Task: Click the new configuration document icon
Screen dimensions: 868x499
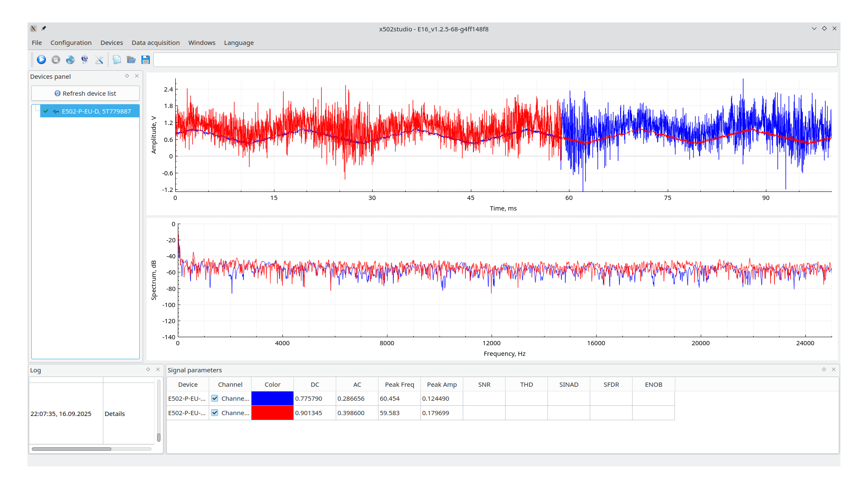Action: (116, 60)
